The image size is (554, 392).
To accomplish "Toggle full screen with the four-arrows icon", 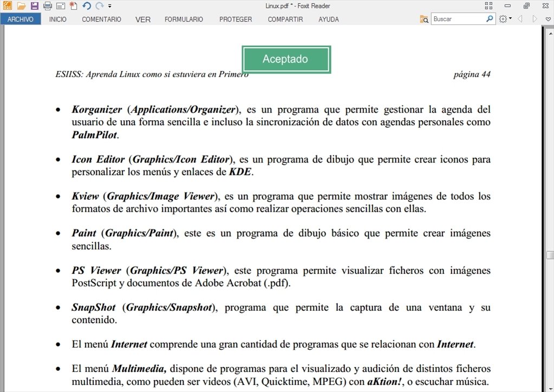I will tap(488, 5).
